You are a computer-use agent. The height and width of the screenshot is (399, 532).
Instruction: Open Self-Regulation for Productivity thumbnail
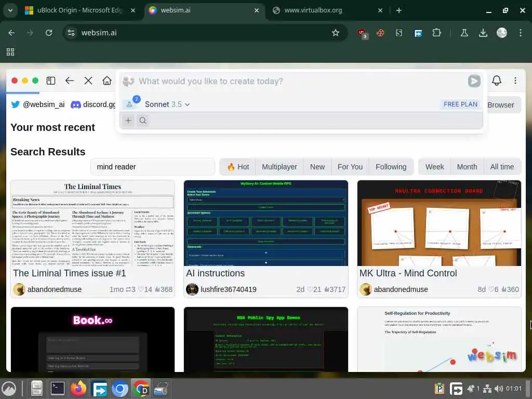pyautogui.click(x=439, y=340)
